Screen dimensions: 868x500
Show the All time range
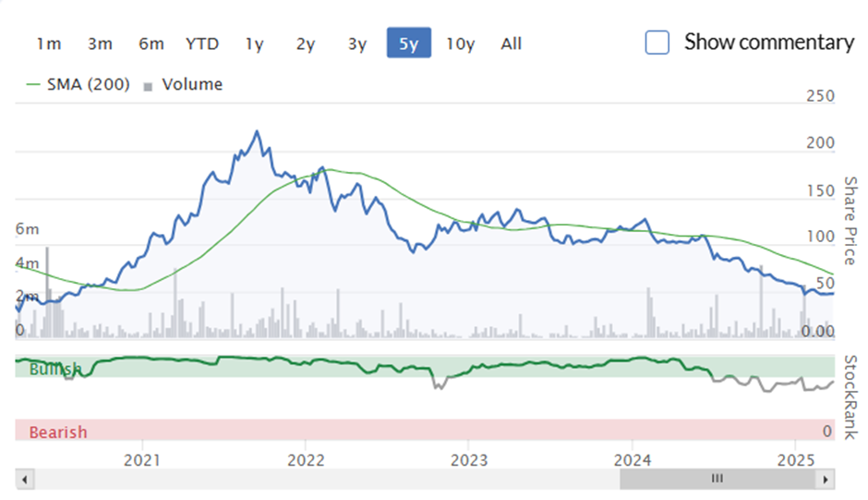click(511, 43)
